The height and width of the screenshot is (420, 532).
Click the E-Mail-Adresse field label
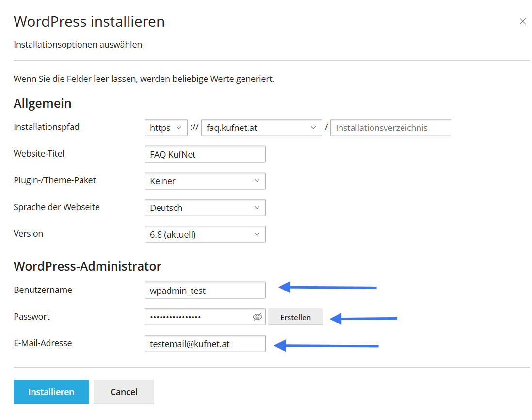click(43, 343)
